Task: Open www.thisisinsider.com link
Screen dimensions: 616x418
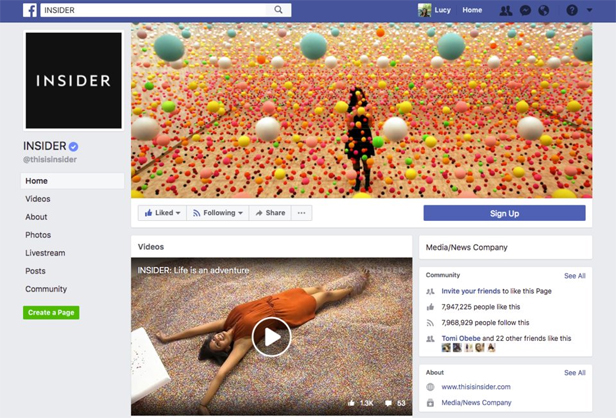Action: pos(476,387)
